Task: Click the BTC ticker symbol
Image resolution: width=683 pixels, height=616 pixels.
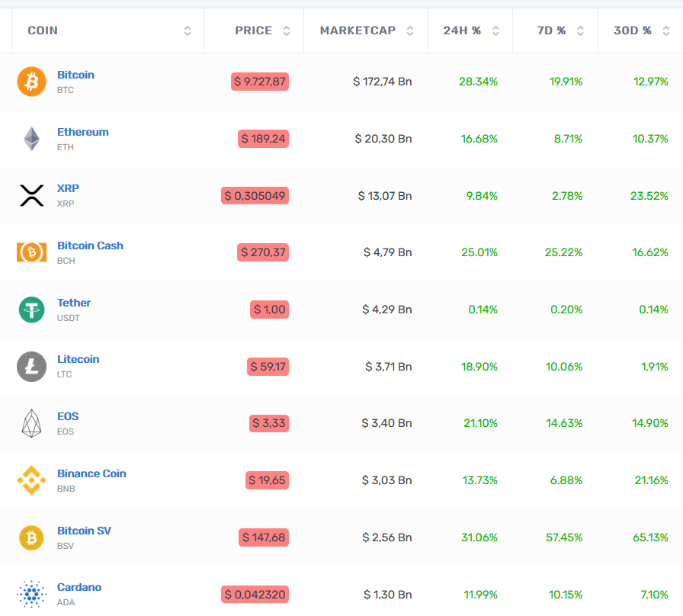Action: click(66, 90)
